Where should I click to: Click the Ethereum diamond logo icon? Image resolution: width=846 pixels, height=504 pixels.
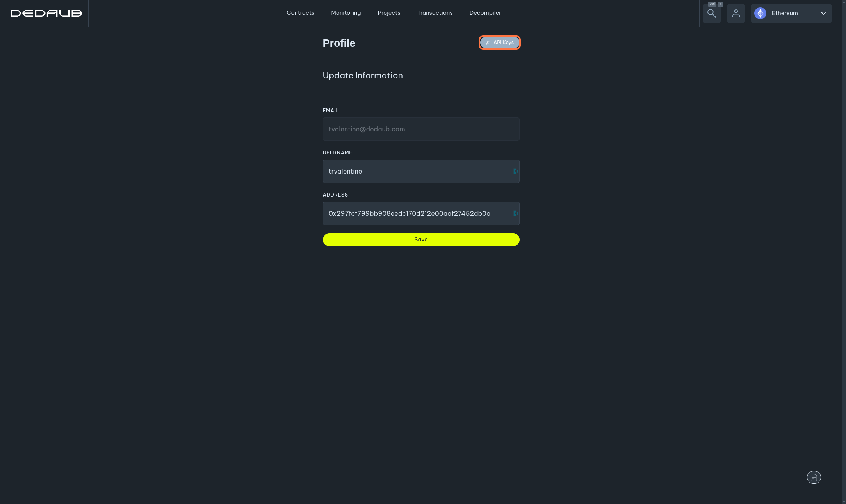click(760, 13)
